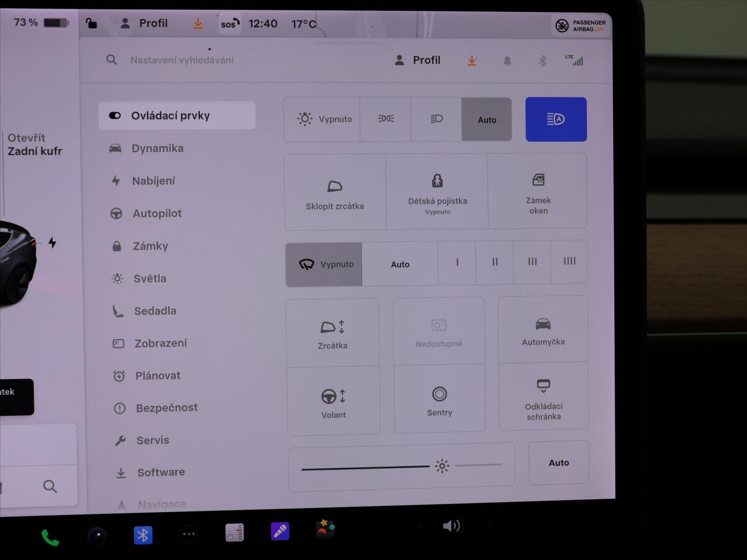The width and height of the screenshot is (747, 560).
Task: Open the Autopilot settings menu
Action: (157, 213)
